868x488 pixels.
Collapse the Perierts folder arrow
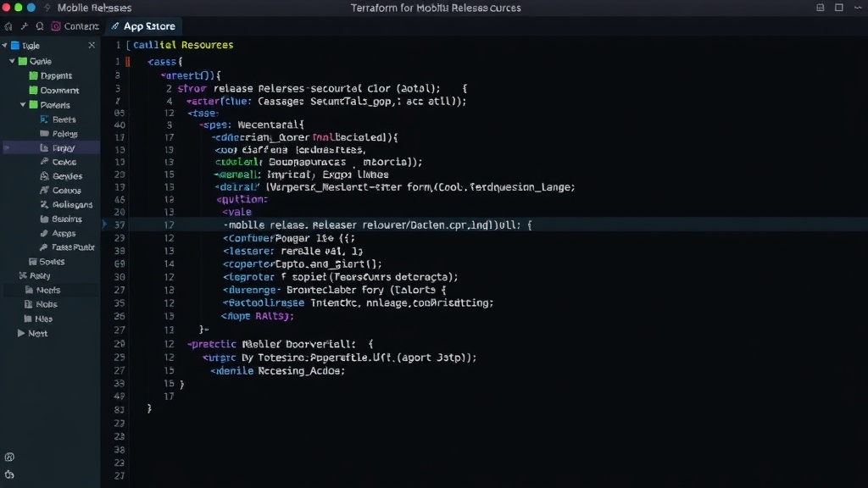[x=23, y=104]
